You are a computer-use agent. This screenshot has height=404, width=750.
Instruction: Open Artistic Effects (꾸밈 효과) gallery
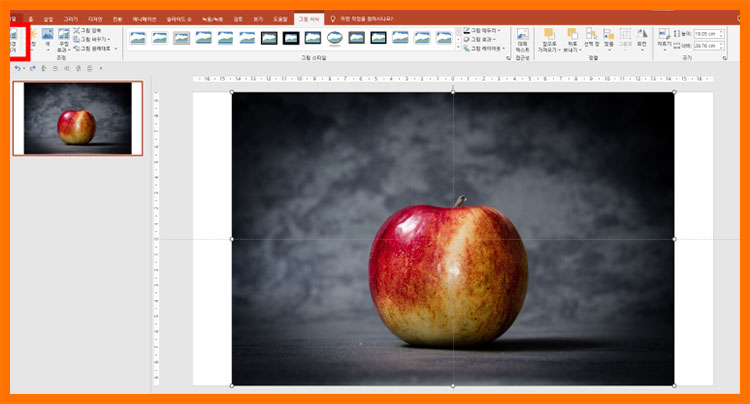[63, 40]
